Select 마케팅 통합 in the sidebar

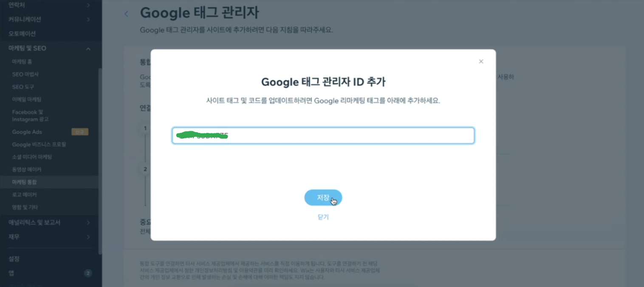(x=50, y=182)
